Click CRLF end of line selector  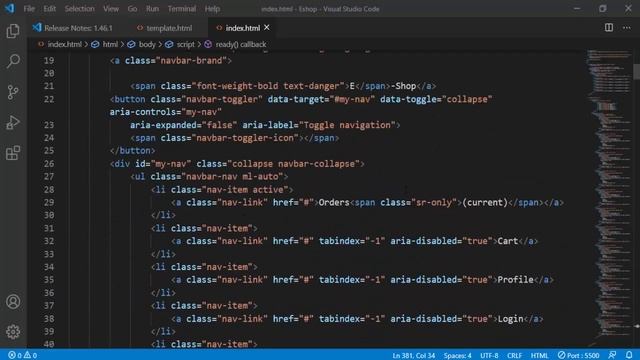tap(514, 355)
